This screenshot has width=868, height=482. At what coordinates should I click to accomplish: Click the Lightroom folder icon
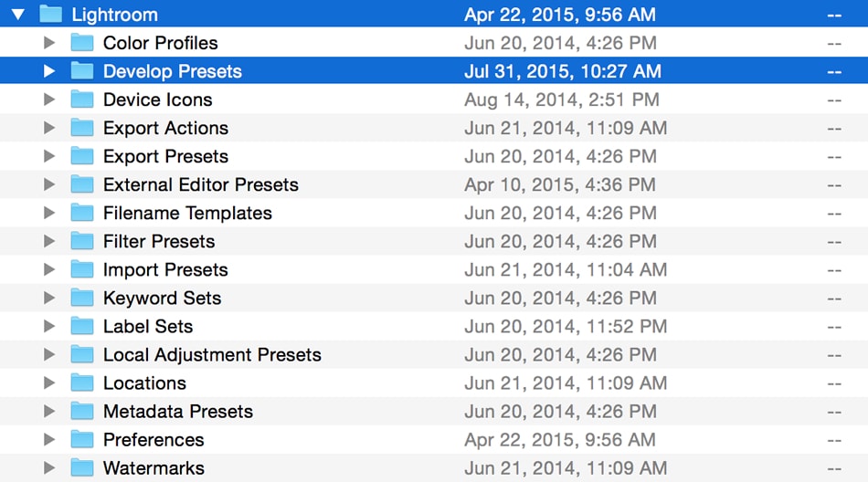tap(51, 14)
